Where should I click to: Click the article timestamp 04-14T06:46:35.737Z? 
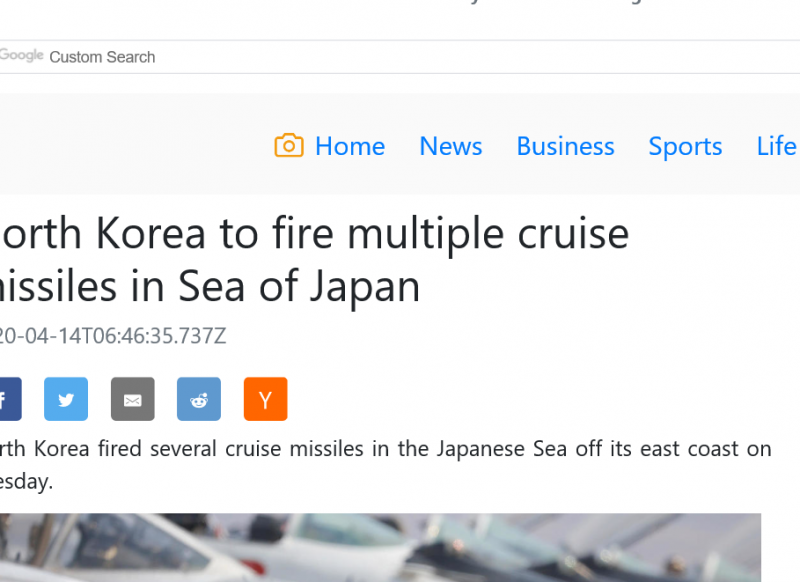coord(112,335)
